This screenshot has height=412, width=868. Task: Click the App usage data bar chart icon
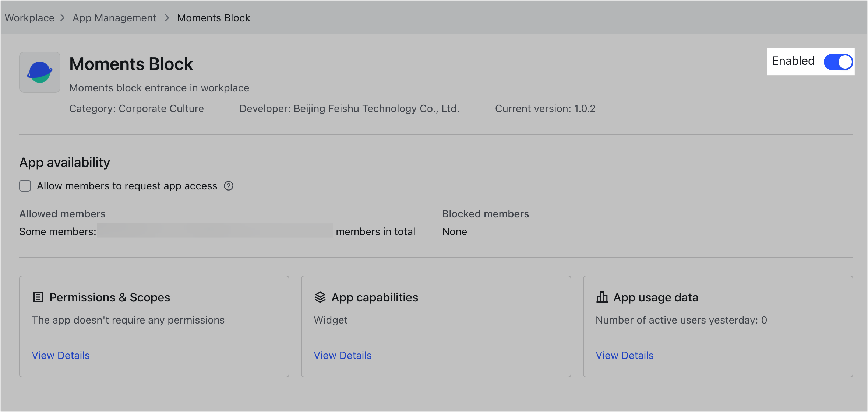click(602, 297)
